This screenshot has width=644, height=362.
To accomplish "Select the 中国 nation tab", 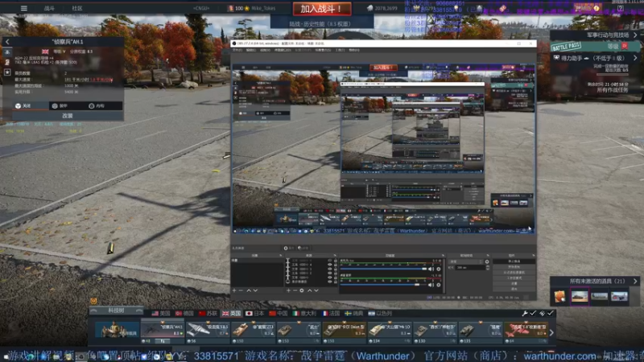I will (x=279, y=313).
